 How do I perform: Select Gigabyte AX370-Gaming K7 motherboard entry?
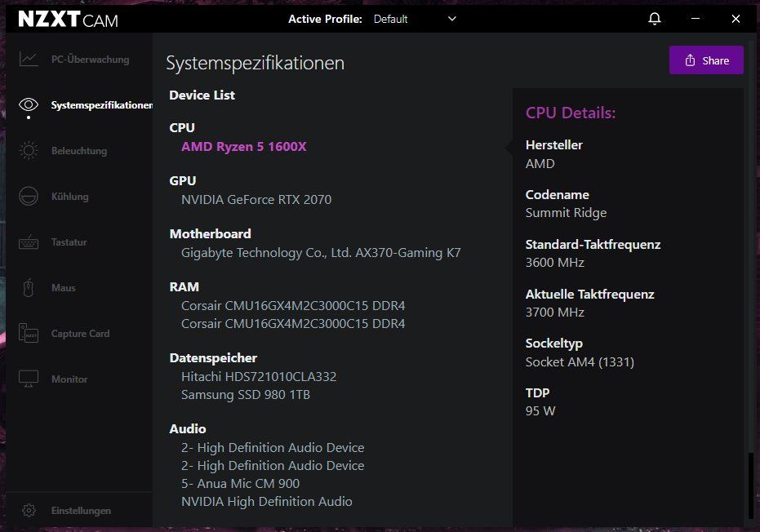click(x=321, y=253)
